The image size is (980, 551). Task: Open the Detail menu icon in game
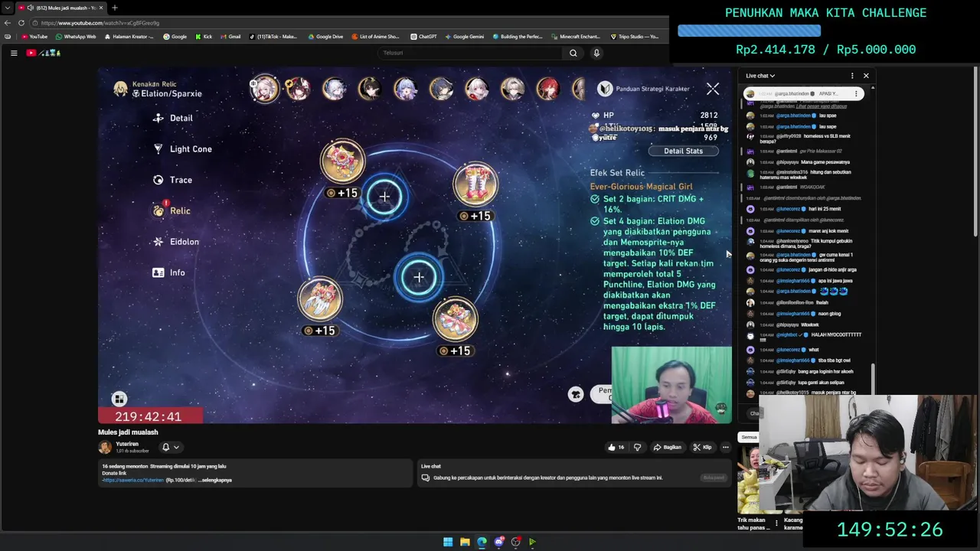coord(158,118)
